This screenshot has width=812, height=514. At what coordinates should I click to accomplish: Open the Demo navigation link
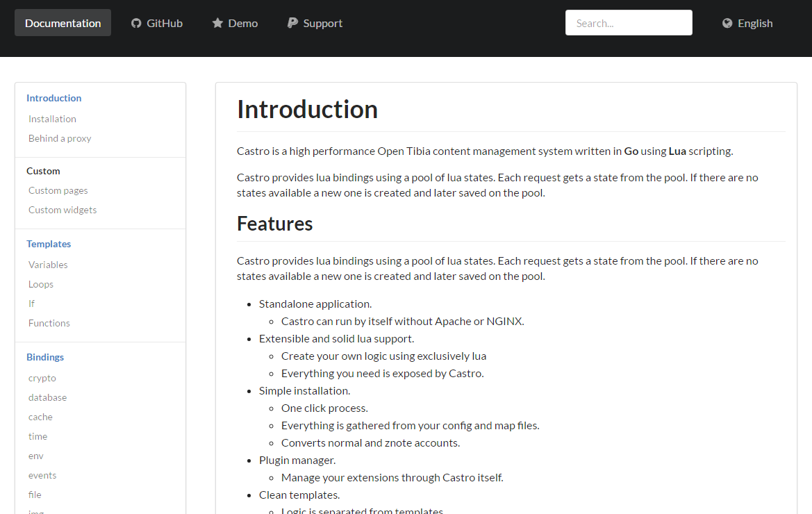coord(235,23)
